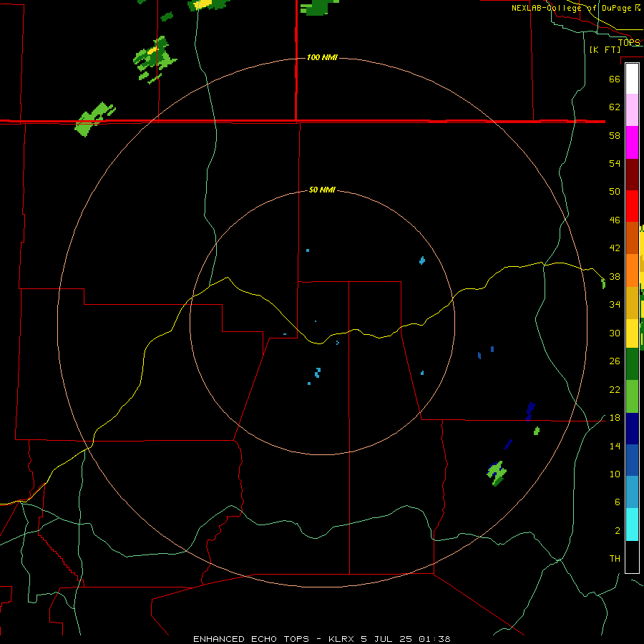Click the 50 NMI range ring label
The width and height of the screenshot is (644, 644).
point(322,190)
